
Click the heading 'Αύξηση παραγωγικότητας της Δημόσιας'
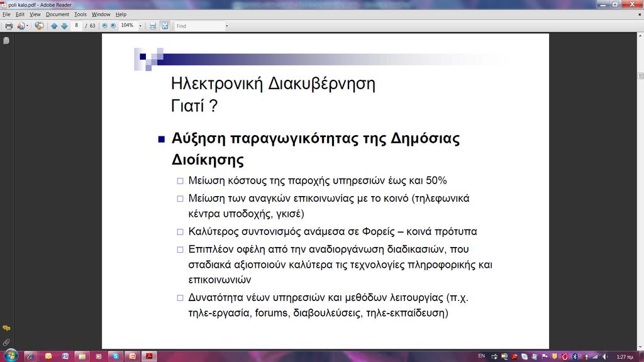tap(316, 139)
